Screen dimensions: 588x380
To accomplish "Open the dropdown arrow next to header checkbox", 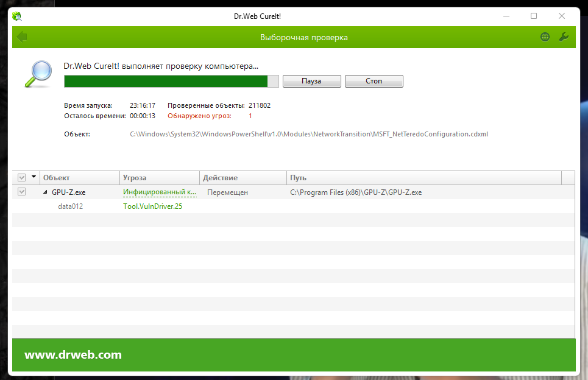I will 34,177.
